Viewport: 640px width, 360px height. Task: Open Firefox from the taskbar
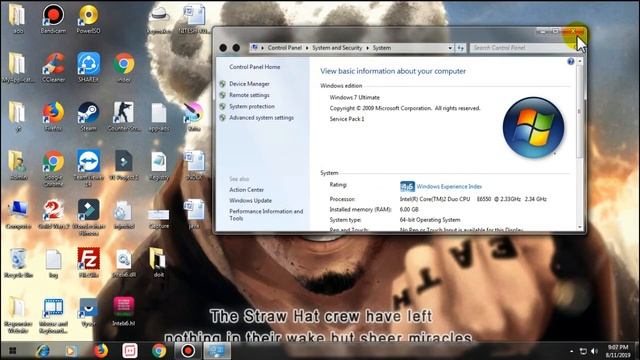pyautogui.click(x=100, y=351)
